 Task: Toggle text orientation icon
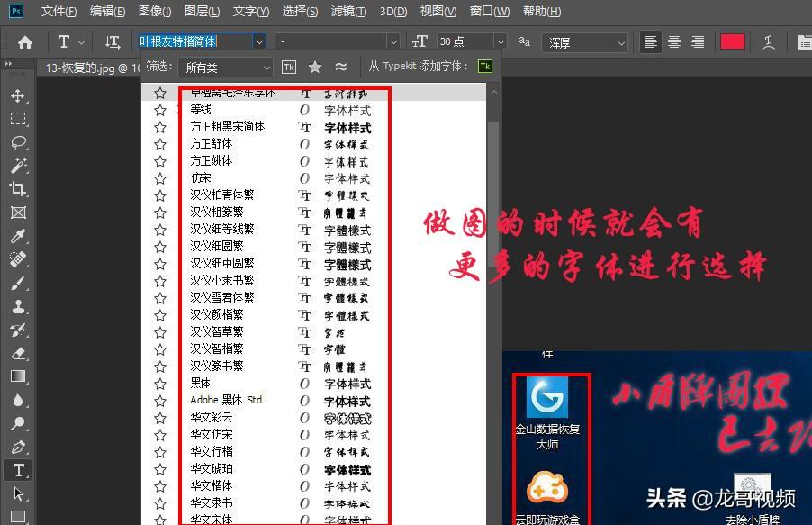(113, 42)
